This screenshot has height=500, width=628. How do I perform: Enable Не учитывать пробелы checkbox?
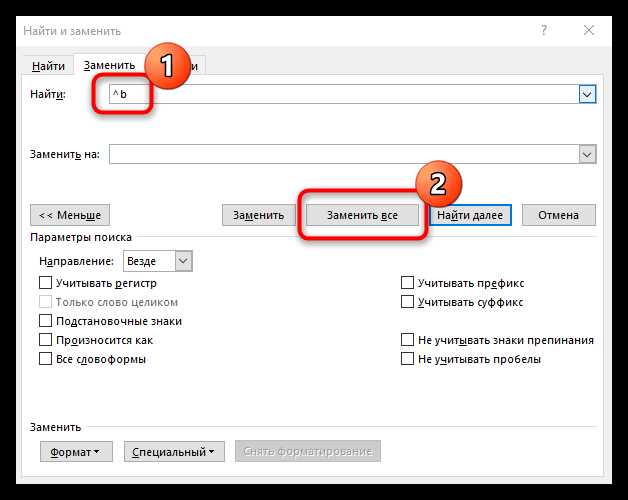point(407,359)
